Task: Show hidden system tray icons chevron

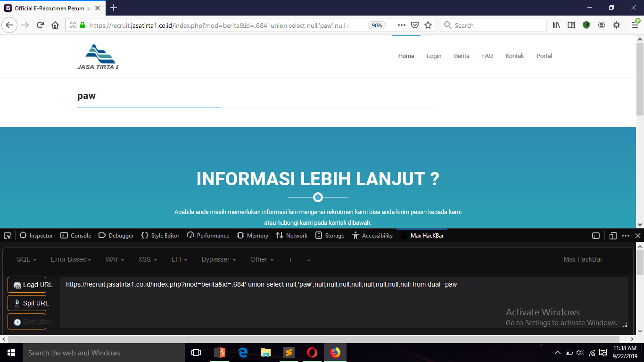Action: [x=558, y=353]
